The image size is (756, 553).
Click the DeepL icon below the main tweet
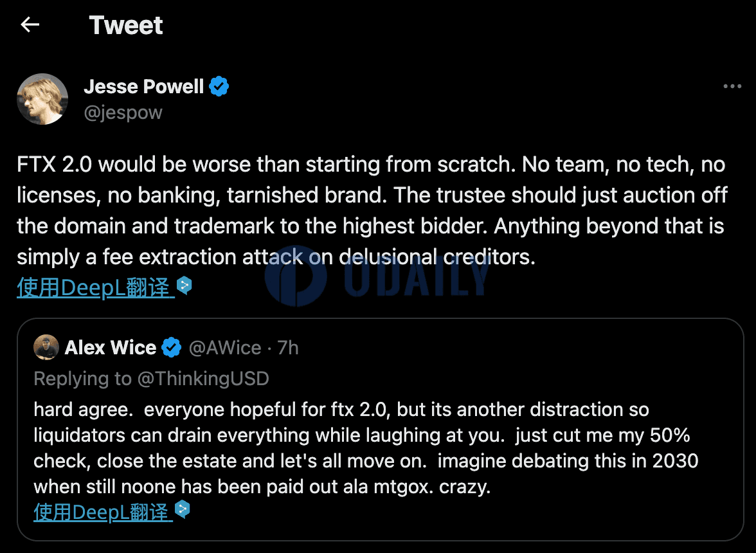point(184,286)
